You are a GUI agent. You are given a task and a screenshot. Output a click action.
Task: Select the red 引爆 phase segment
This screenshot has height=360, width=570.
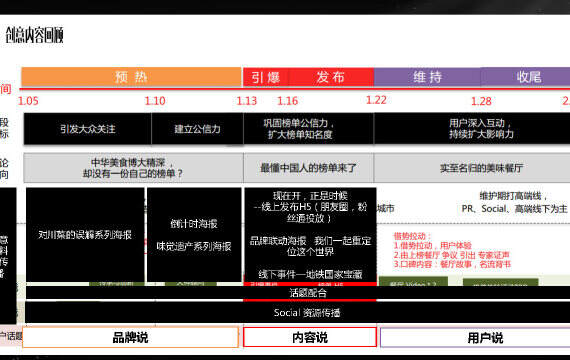coord(266,77)
